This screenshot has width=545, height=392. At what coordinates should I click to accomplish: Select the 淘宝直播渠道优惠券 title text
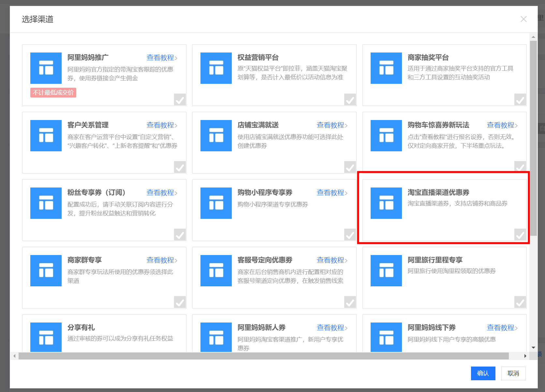point(438,193)
